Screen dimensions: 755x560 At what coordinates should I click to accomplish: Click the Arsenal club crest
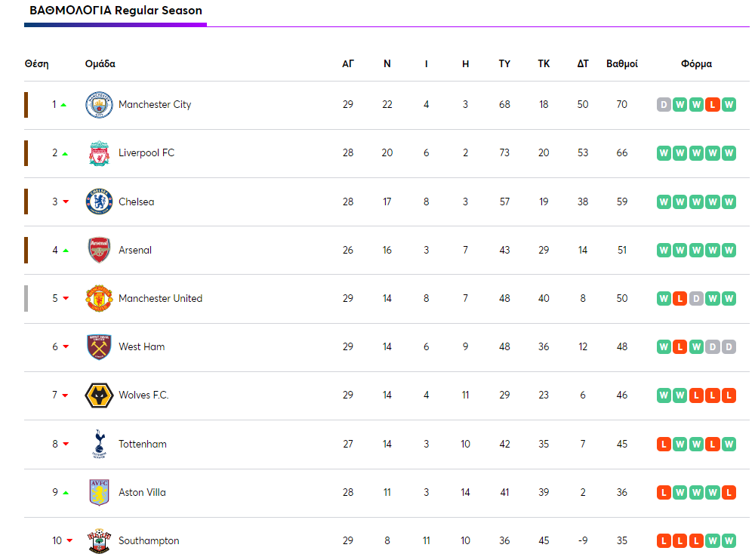pos(99,250)
